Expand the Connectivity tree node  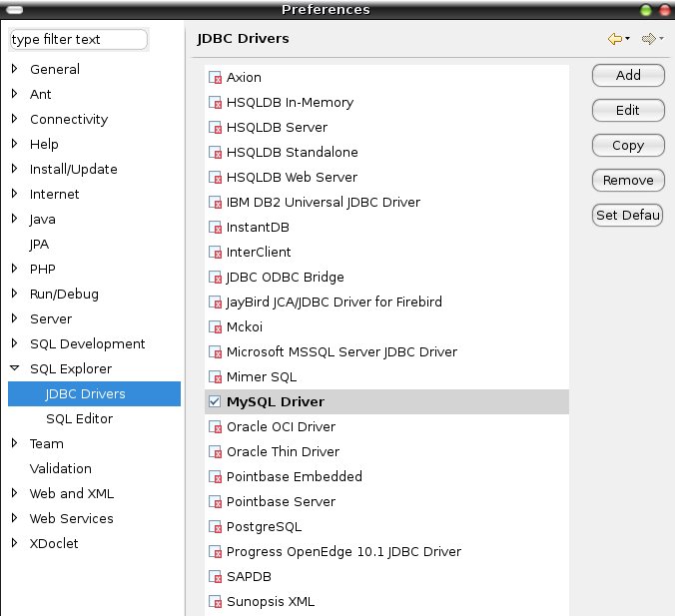point(14,119)
